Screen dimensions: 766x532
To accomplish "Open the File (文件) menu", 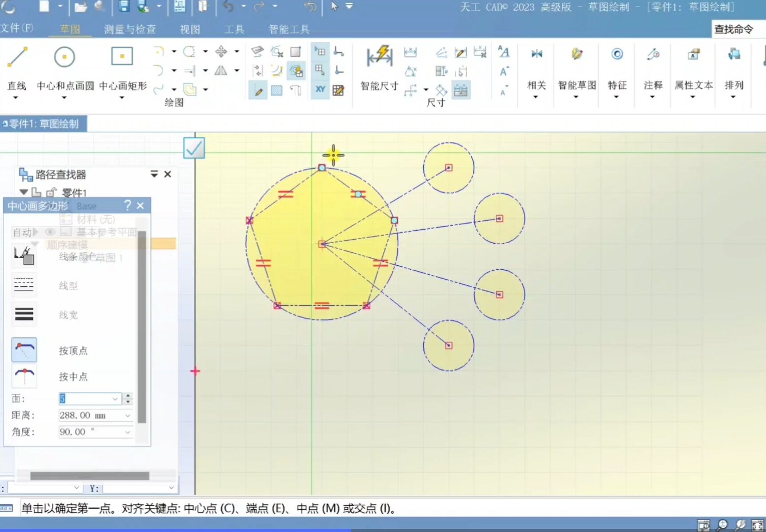I will 17,28.
